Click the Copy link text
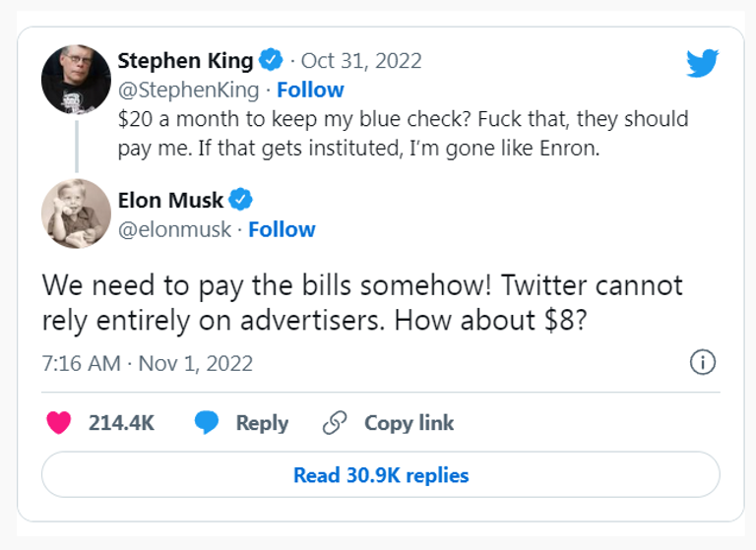This screenshot has height=550, width=756. (409, 423)
